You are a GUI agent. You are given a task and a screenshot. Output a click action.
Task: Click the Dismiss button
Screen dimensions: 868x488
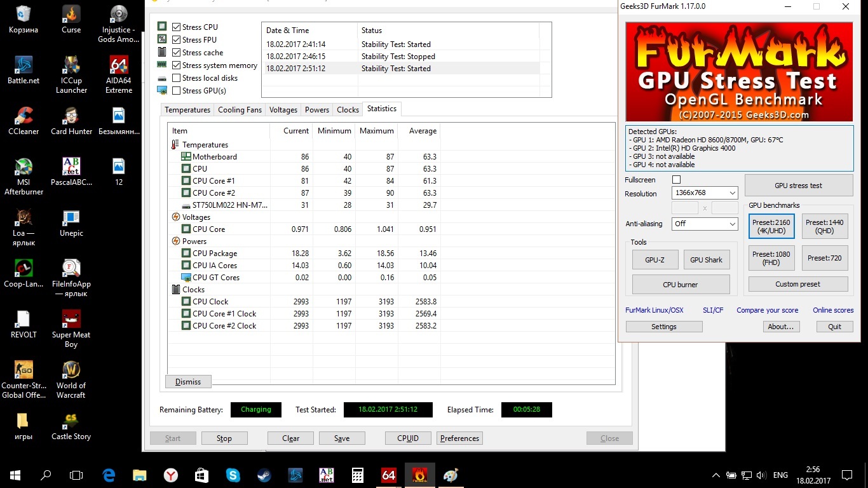(188, 382)
